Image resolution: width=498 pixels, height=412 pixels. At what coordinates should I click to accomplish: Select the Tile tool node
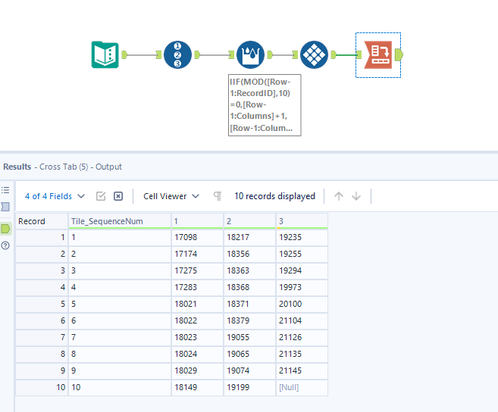[x=314, y=55]
